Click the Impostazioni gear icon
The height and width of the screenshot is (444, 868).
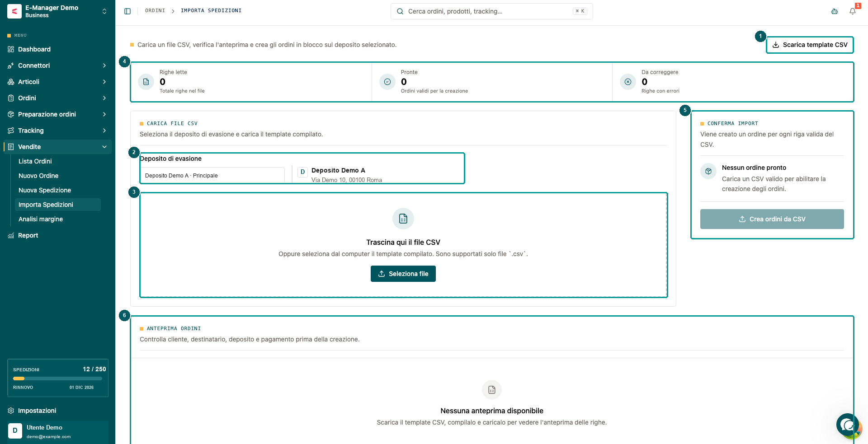(11, 411)
